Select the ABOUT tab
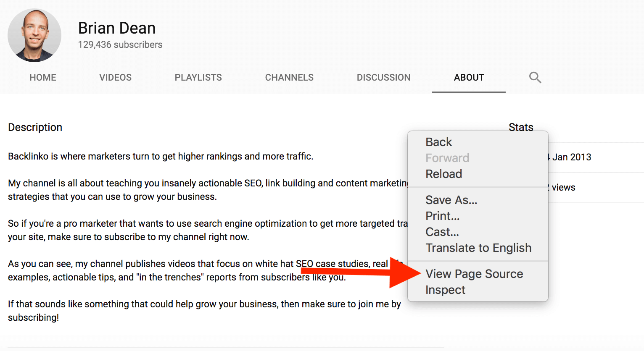This screenshot has width=644, height=351. click(x=469, y=78)
